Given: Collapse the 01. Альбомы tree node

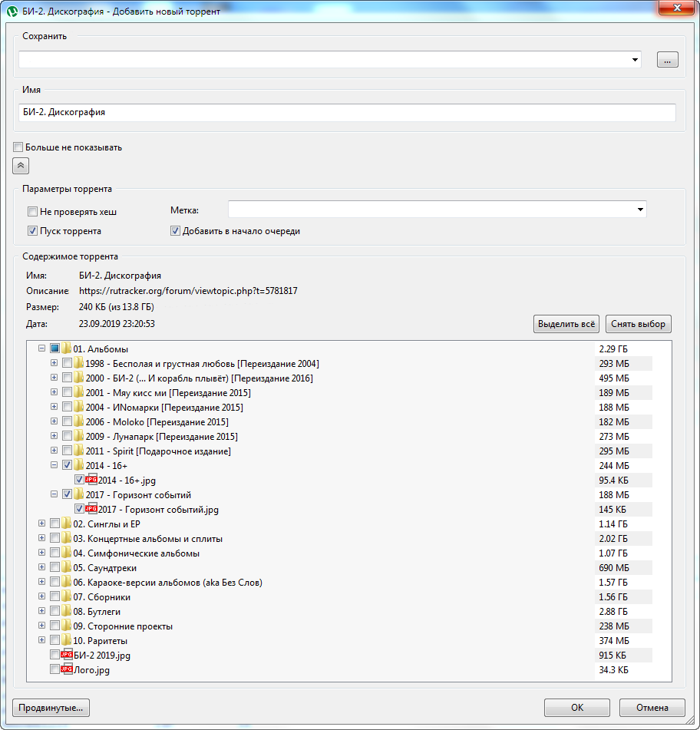Looking at the screenshot, I should point(42,348).
